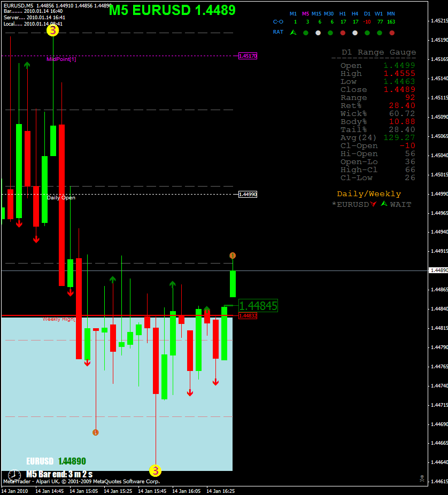Click the 14 Jan 16:25 time axis label

[x=221, y=491]
